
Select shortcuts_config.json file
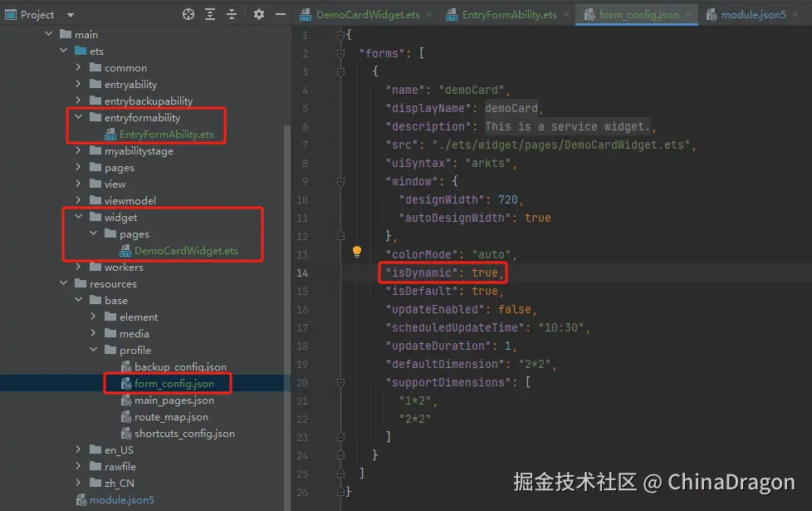pos(184,433)
